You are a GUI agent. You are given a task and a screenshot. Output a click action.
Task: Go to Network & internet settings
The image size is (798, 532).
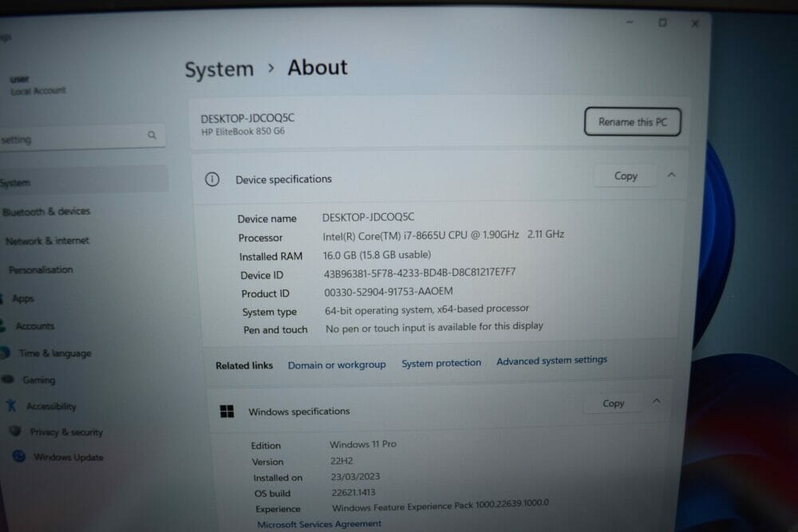pyautogui.click(x=47, y=241)
